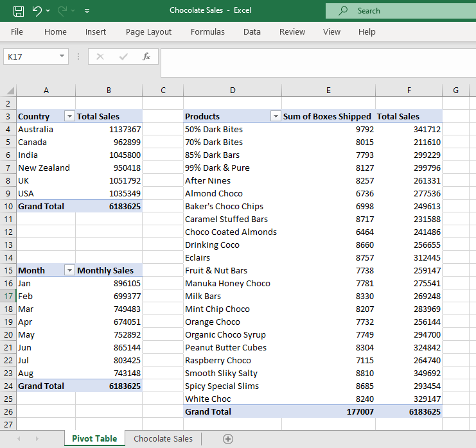Image resolution: width=476 pixels, height=448 pixels.
Task: Click the cell with value 1051792
Action: point(109,181)
